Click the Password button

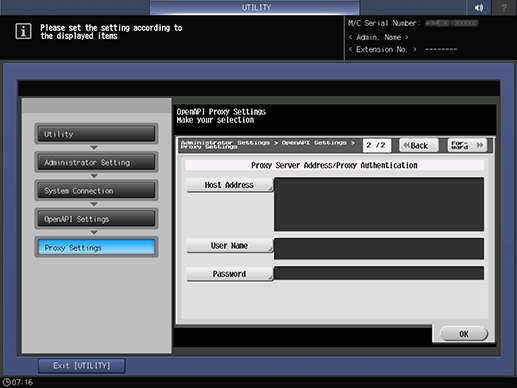(230, 274)
